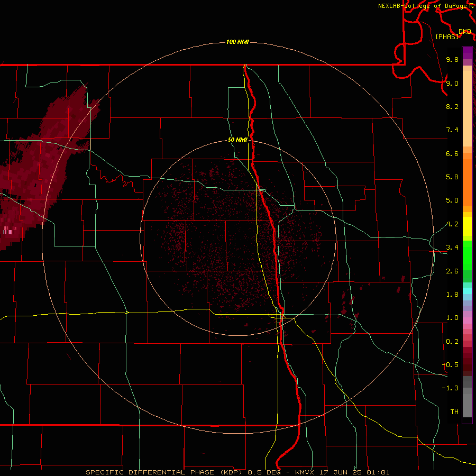Click the 5.0 value on the scale
Viewport: 476px width, 476px height.
coord(452,200)
